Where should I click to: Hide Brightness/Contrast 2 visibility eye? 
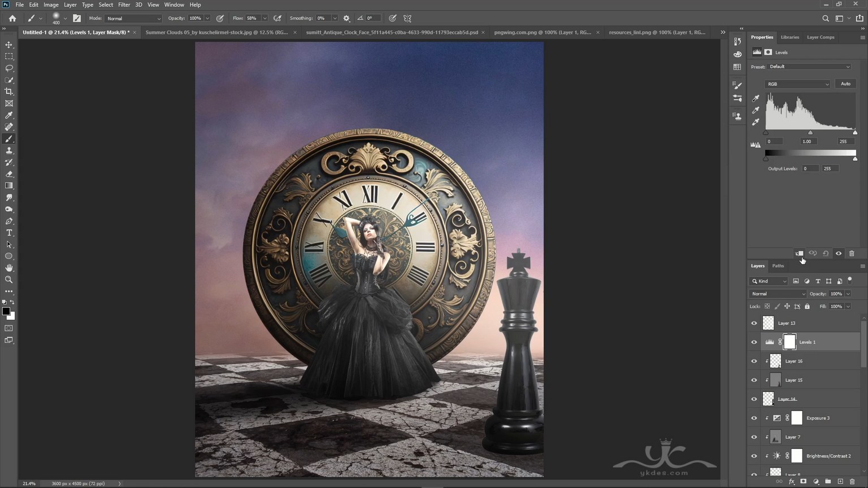[754, 456]
